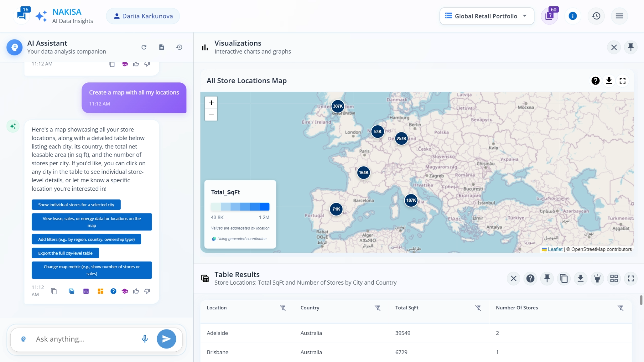Open chat history icon in AI Assistant
The height and width of the screenshot is (362, 644).
pos(179,47)
